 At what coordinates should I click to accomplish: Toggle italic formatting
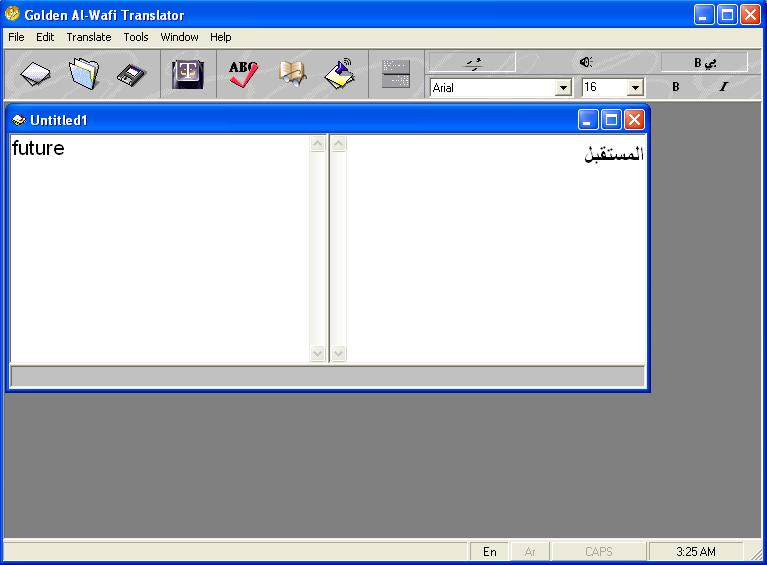tap(723, 87)
